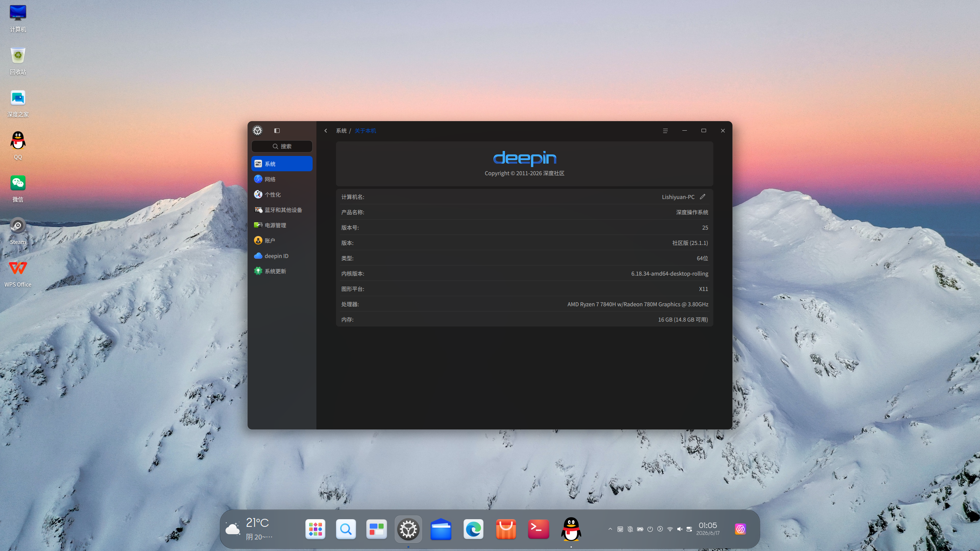Open the 账户 settings category

pos(282,240)
